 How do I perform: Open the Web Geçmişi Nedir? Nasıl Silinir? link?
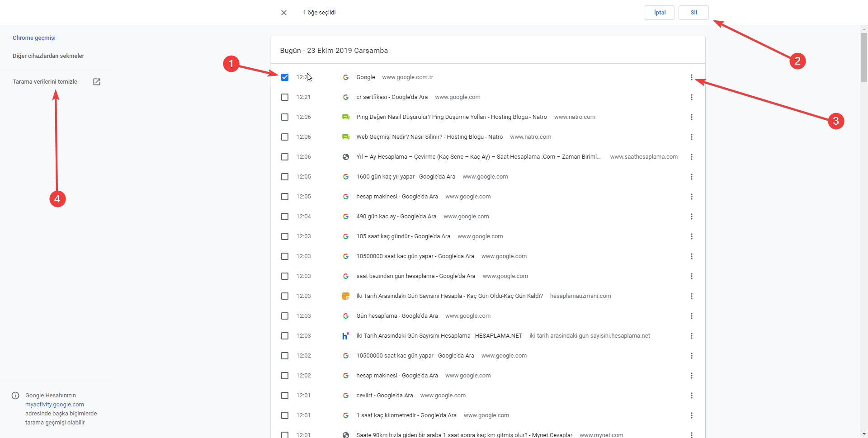[x=429, y=137]
